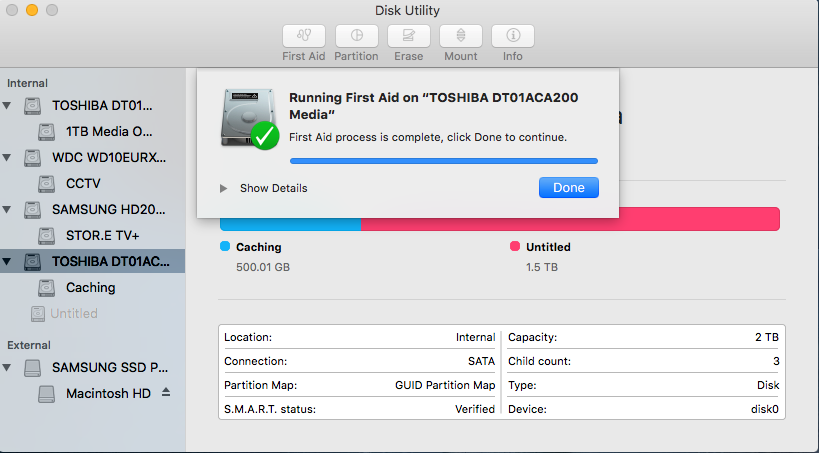The image size is (819, 453).
Task: Click the Caching legend label
Action: point(259,247)
